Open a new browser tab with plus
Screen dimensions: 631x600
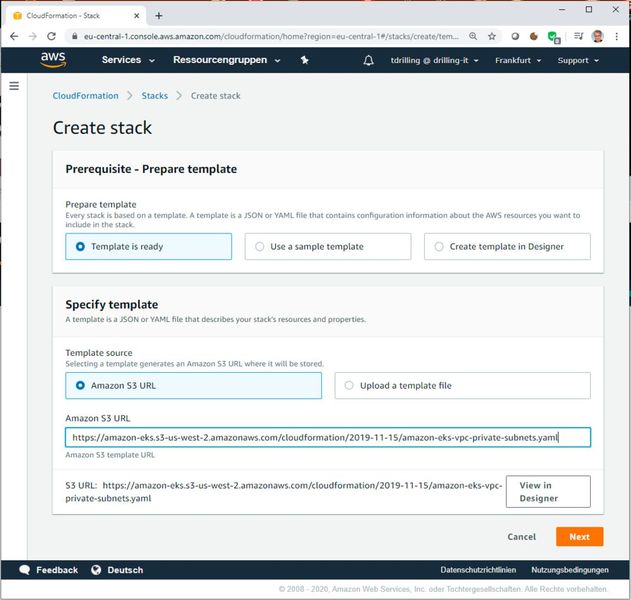[159, 16]
